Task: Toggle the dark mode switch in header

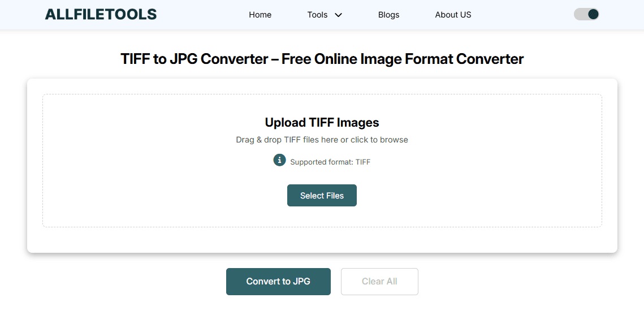Action: (586, 14)
